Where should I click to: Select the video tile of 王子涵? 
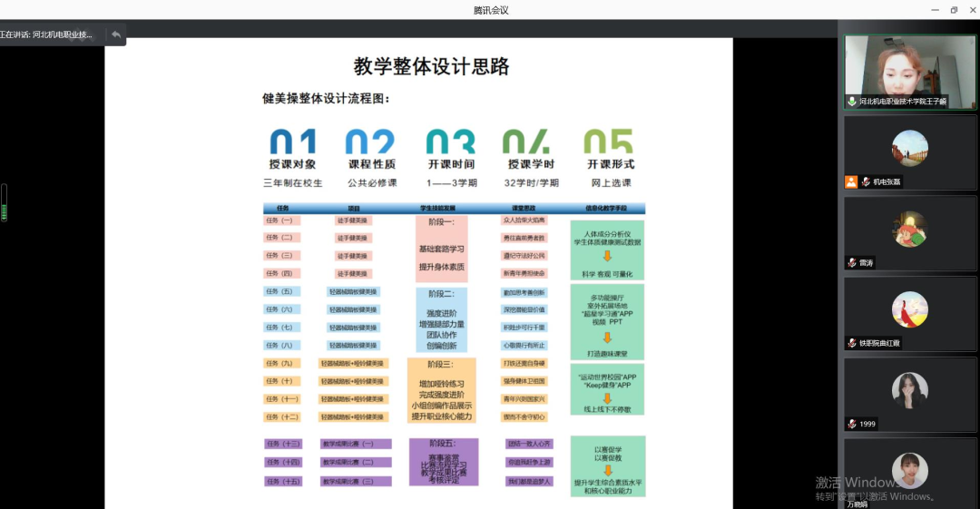[909, 73]
